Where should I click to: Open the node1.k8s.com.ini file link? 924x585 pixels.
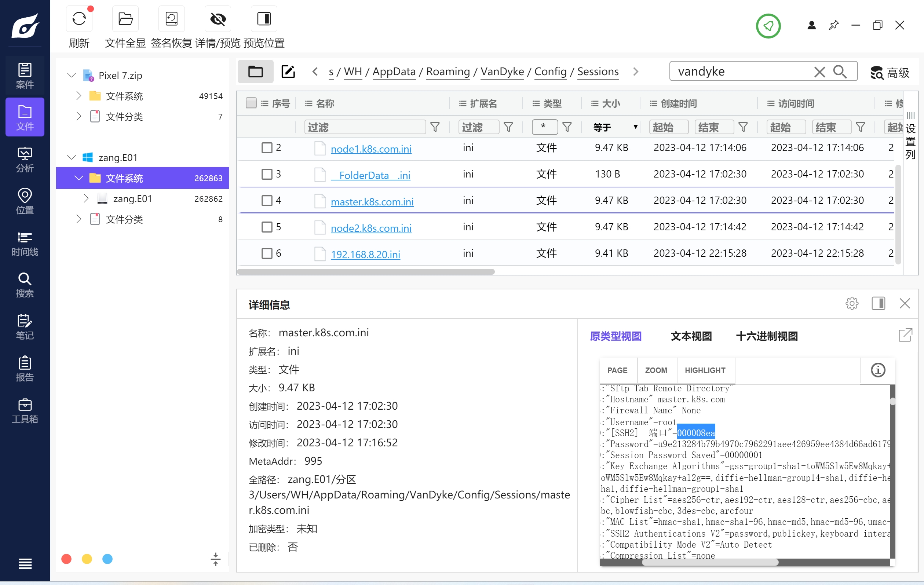coord(371,149)
